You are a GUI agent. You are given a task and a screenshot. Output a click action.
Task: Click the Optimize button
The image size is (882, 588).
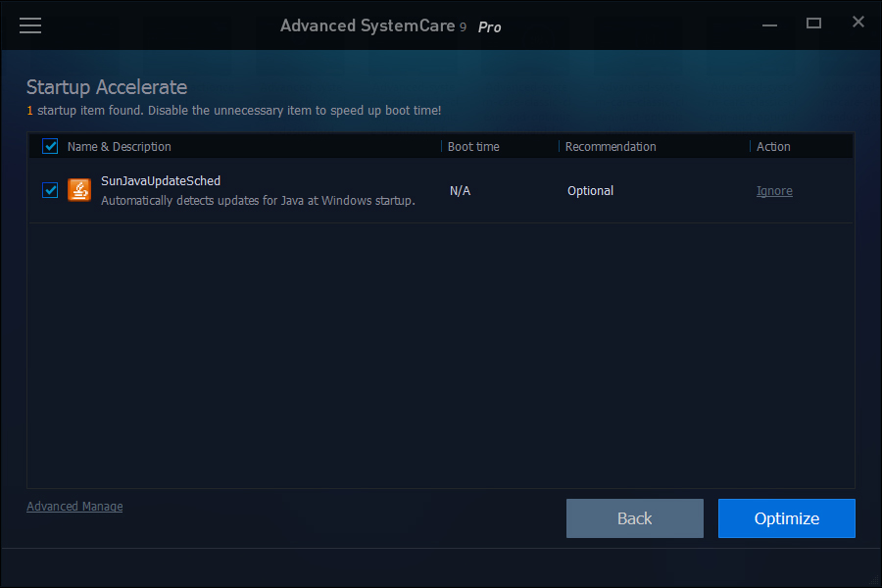[x=786, y=518]
